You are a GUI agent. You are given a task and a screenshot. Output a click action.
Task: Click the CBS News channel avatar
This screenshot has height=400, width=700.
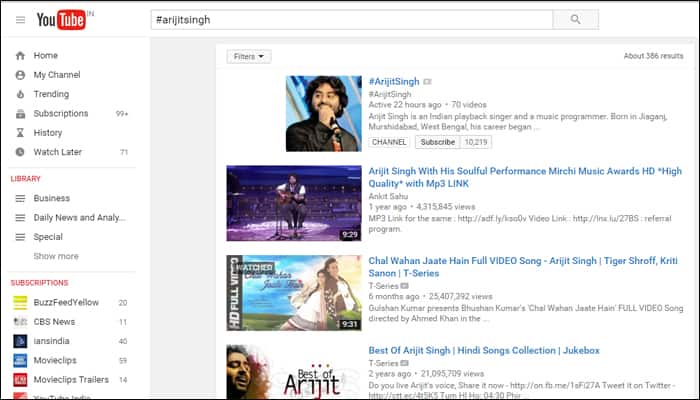20,322
